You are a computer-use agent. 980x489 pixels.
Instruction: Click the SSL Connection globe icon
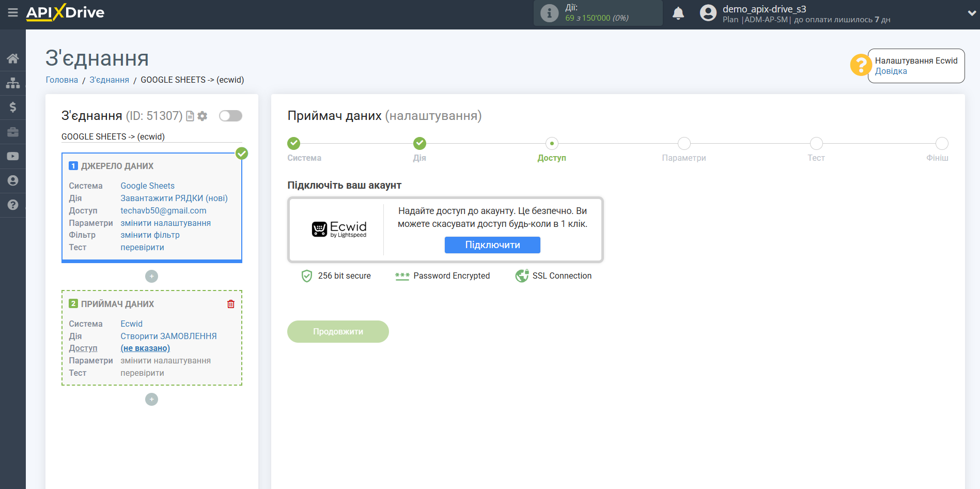(x=522, y=276)
